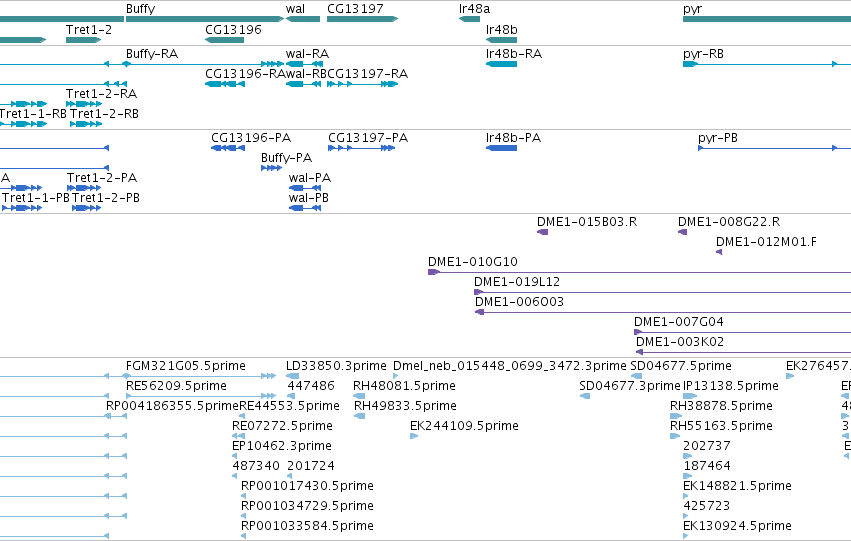This screenshot has width=851, height=541.
Task: Click the FGM321G05.5prime EST label
Action: pyautogui.click(x=186, y=366)
